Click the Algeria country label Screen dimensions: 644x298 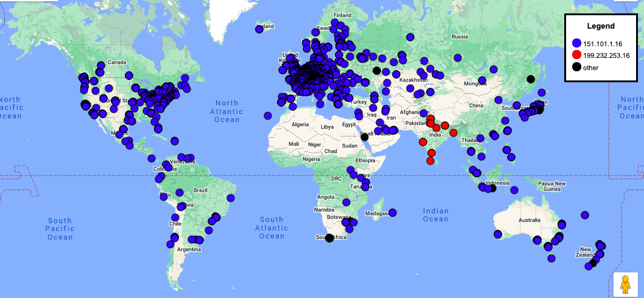(300, 124)
